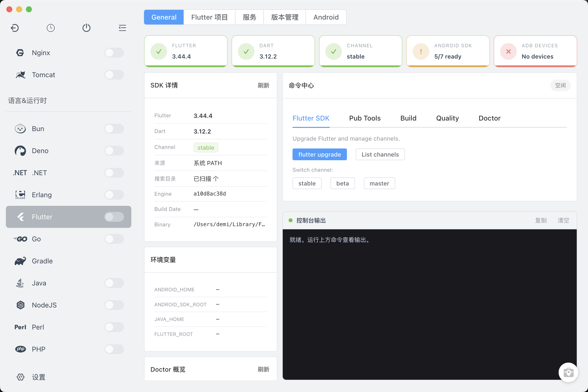Click the Go gopher logo icon
Screen dimensions: 588x392
[20, 239]
